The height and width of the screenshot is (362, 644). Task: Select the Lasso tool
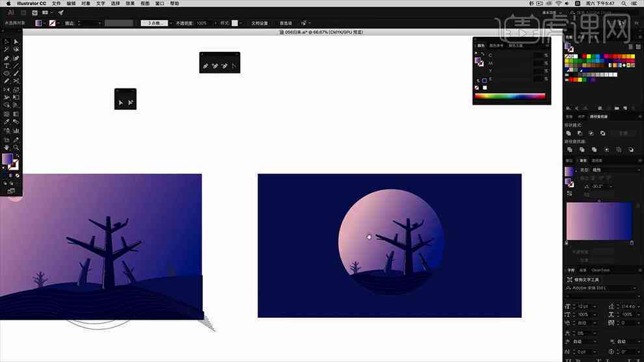click(x=16, y=49)
